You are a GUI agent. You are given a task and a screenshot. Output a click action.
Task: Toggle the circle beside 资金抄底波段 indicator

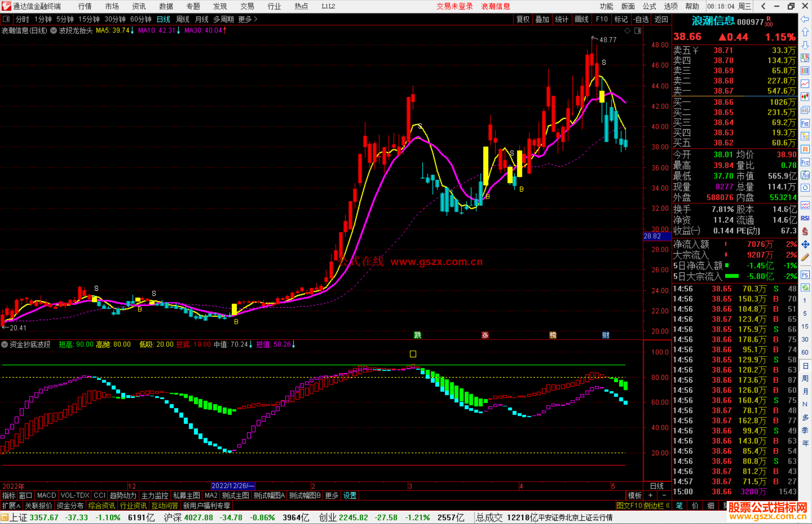point(5,344)
